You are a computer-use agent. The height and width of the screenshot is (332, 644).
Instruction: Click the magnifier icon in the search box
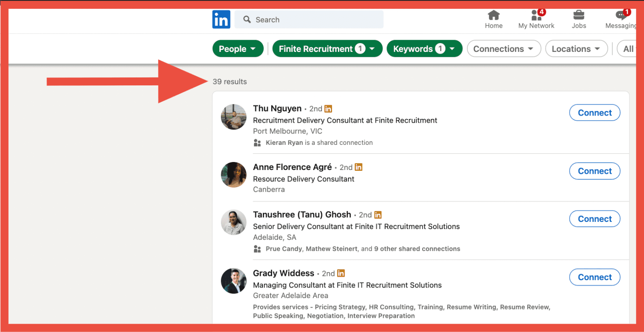click(x=247, y=20)
